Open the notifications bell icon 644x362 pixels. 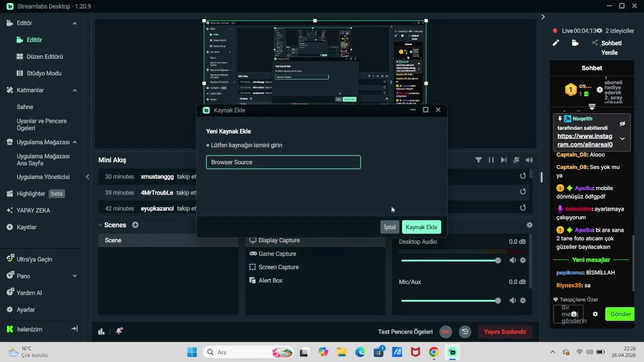click(119, 331)
